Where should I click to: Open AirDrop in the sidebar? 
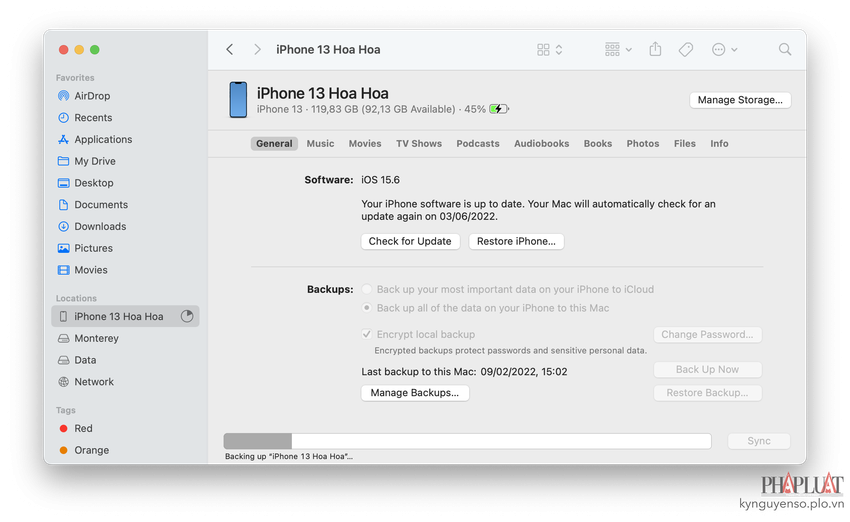click(x=92, y=96)
